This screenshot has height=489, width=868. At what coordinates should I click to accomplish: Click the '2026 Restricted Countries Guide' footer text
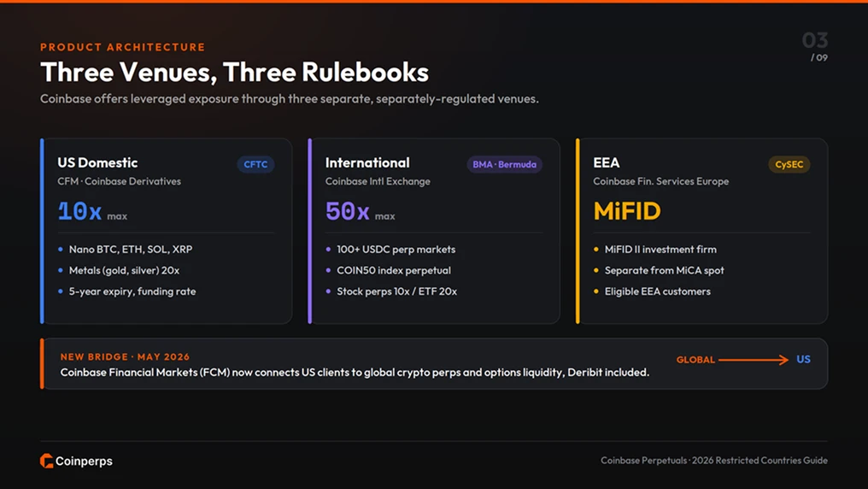pyautogui.click(x=760, y=460)
